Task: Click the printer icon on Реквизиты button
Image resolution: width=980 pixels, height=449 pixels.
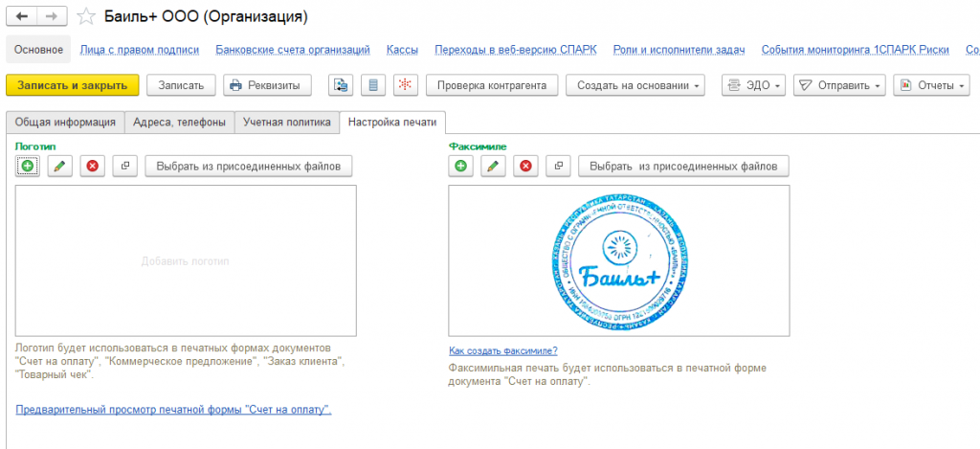Action: coord(235,85)
